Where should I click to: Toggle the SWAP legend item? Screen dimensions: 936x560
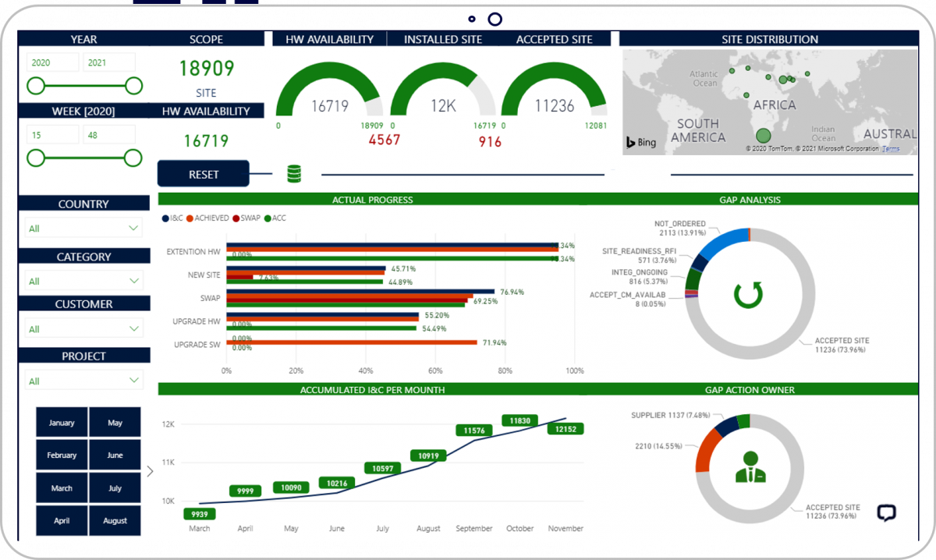coord(248,218)
